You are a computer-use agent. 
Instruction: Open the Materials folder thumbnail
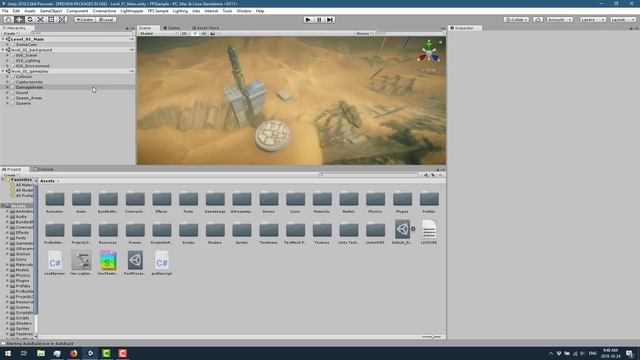coord(322,202)
